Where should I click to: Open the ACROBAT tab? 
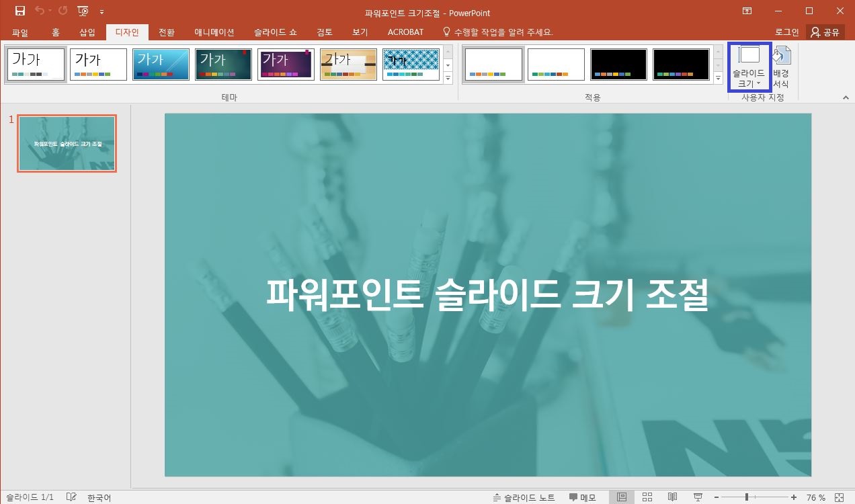[405, 32]
